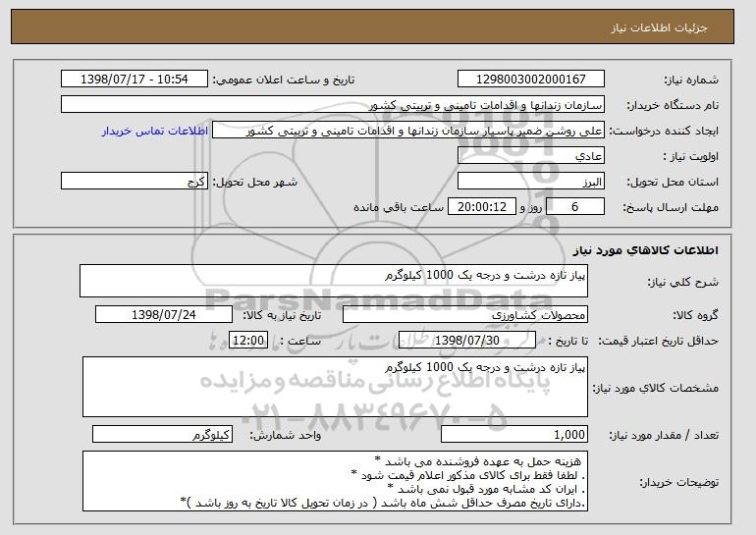Click the remaining time field 20:00:12
756x535 pixels.
pyautogui.click(x=482, y=207)
